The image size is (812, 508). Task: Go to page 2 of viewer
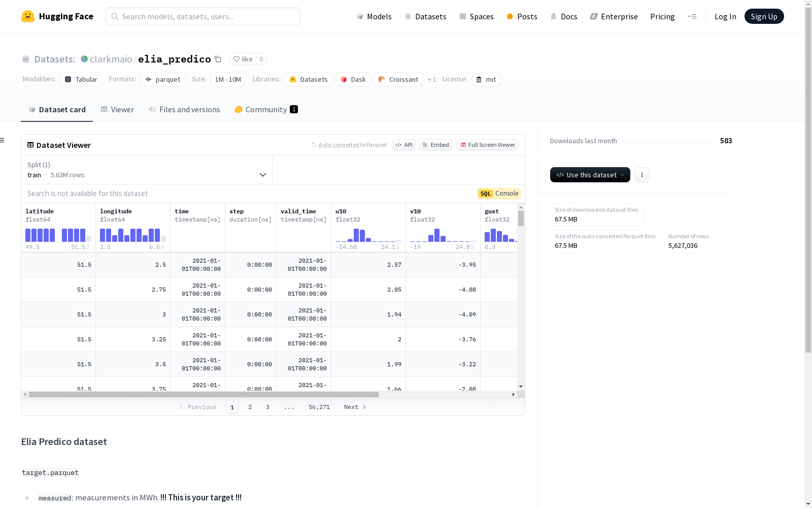(x=250, y=407)
